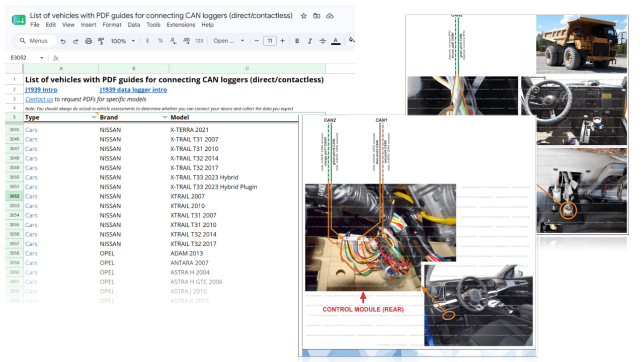Star the spreadsheet document
The width and height of the screenshot is (644, 362).
pos(303,16)
